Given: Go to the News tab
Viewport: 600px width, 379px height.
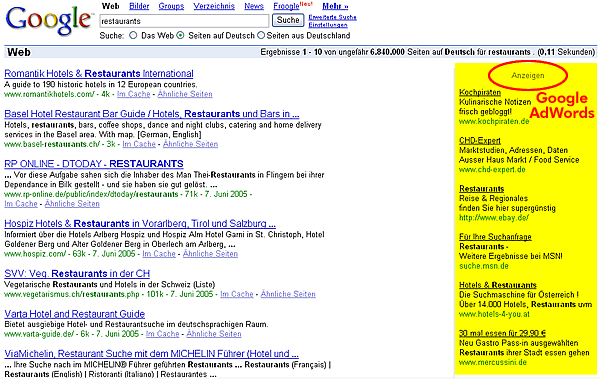Looking at the screenshot, I should (254, 6).
